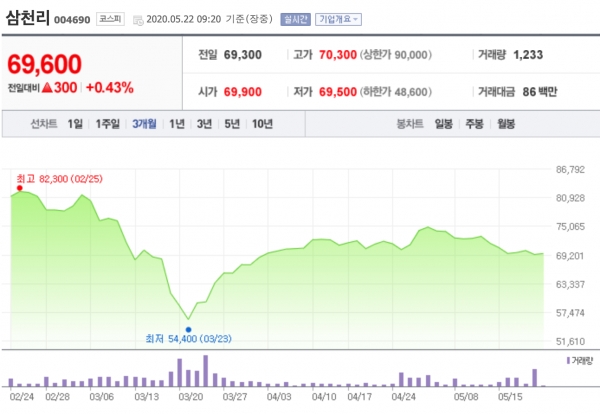Select the 5년 line chart tab
The image size is (600, 414).
point(232,124)
